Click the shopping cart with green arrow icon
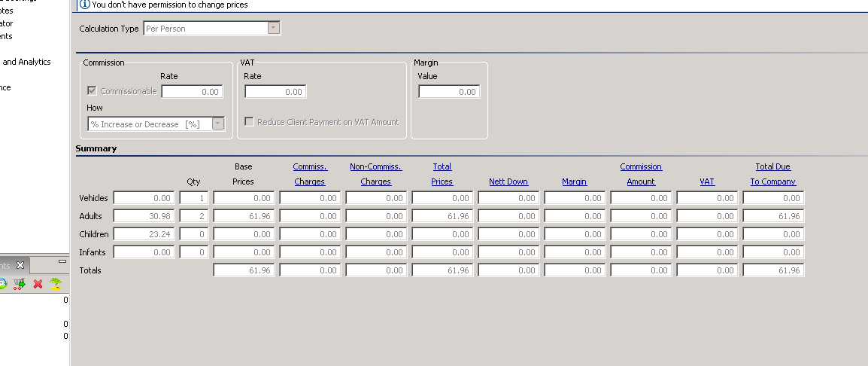868x366 pixels. click(x=20, y=284)
